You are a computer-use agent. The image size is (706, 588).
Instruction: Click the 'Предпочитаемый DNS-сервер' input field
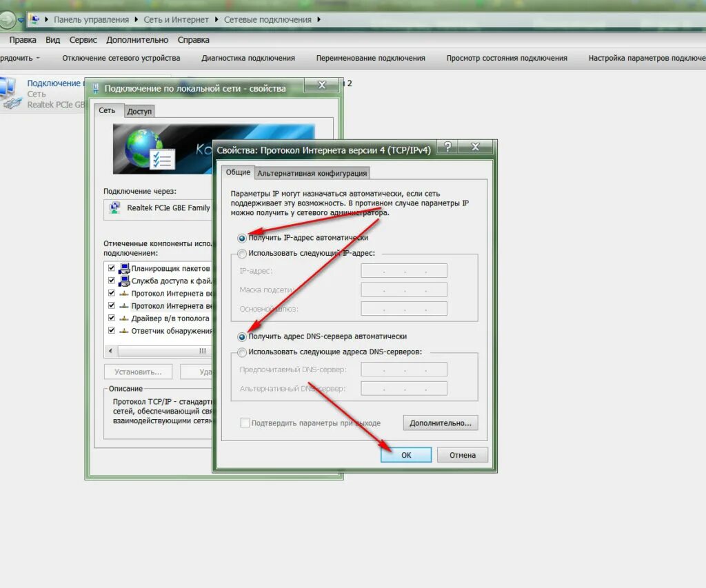click(x=404, y=369)
